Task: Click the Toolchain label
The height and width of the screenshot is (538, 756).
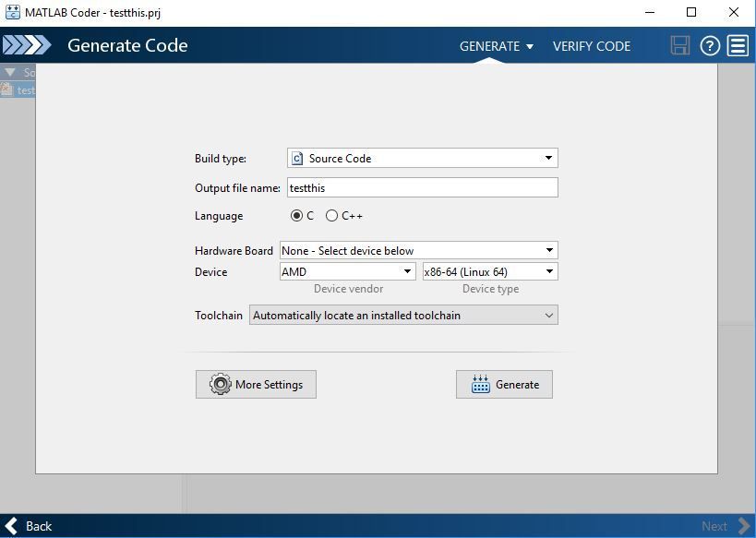Action: [219, 316]
